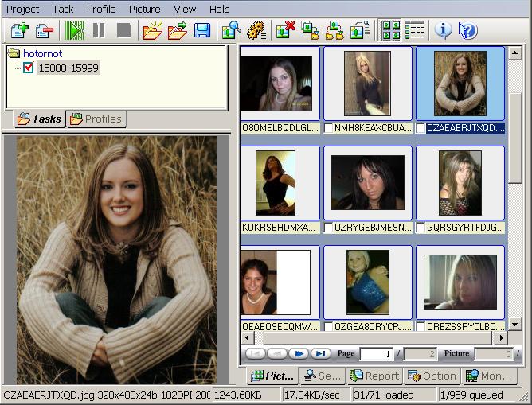532x405 pixels.
Task: Click the remove task icon
Action: tap(45, 31)
